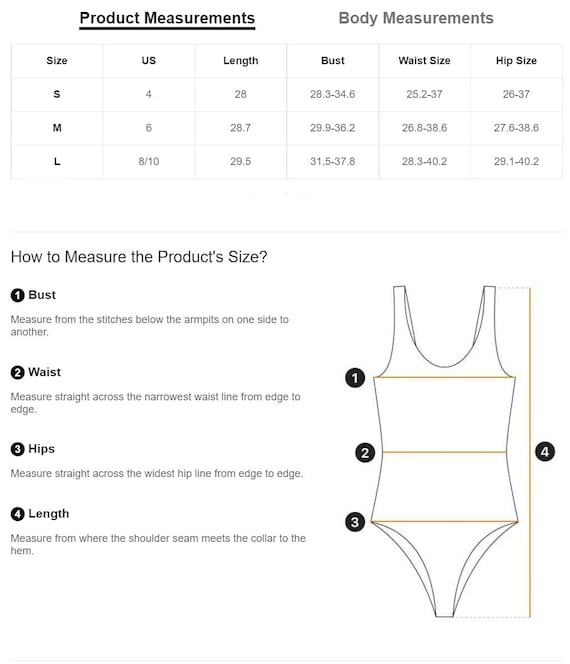Select the Product Measurements tab
Screen dimensions: 570x664
(167, 18)
